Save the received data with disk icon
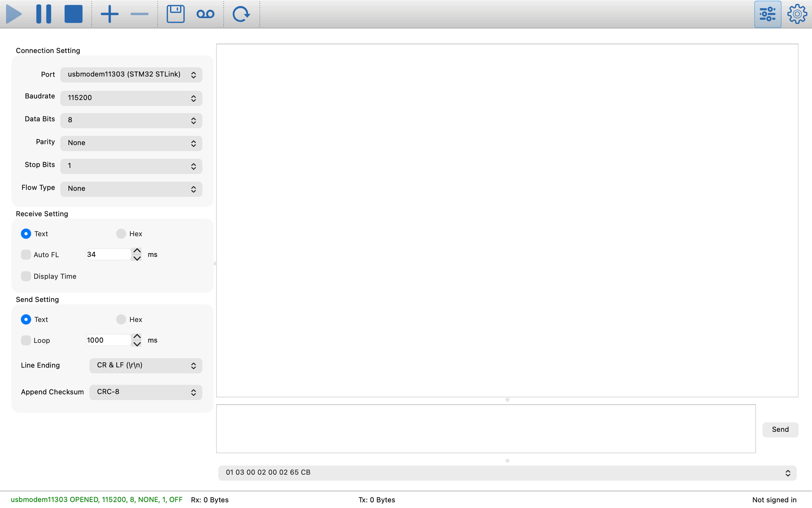812x508 pixels. tap(176, 14)
